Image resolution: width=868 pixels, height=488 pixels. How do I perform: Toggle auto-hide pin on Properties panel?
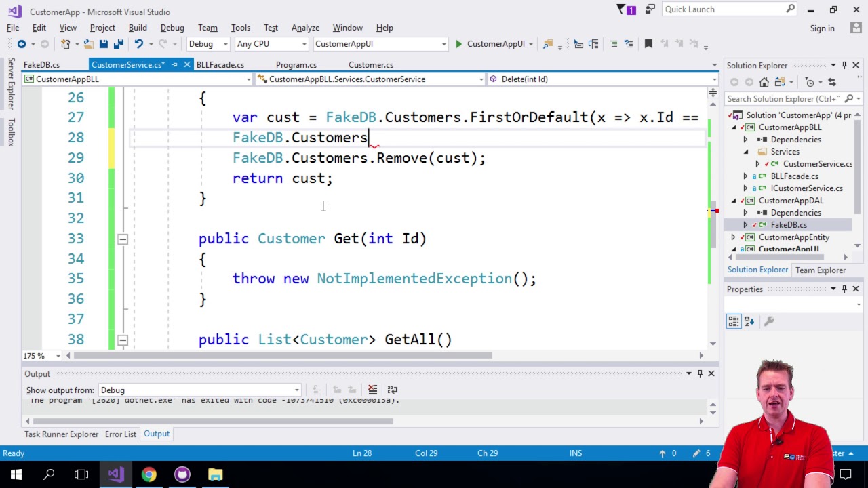pos(844,289)
